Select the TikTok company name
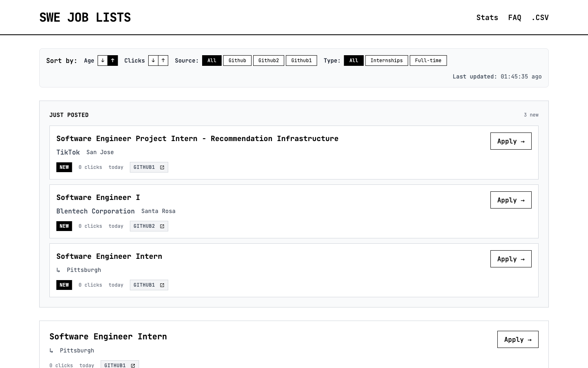 tap(68, 152)
